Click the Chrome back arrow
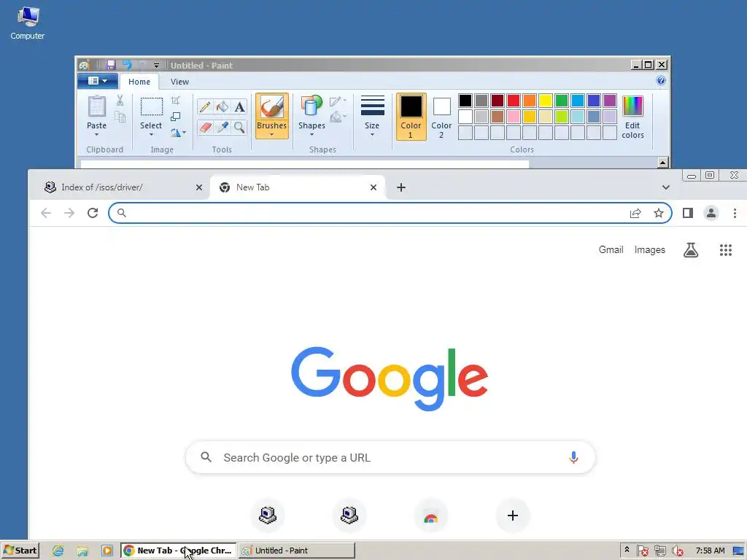 pyautogui.click(x=46, y=213)
